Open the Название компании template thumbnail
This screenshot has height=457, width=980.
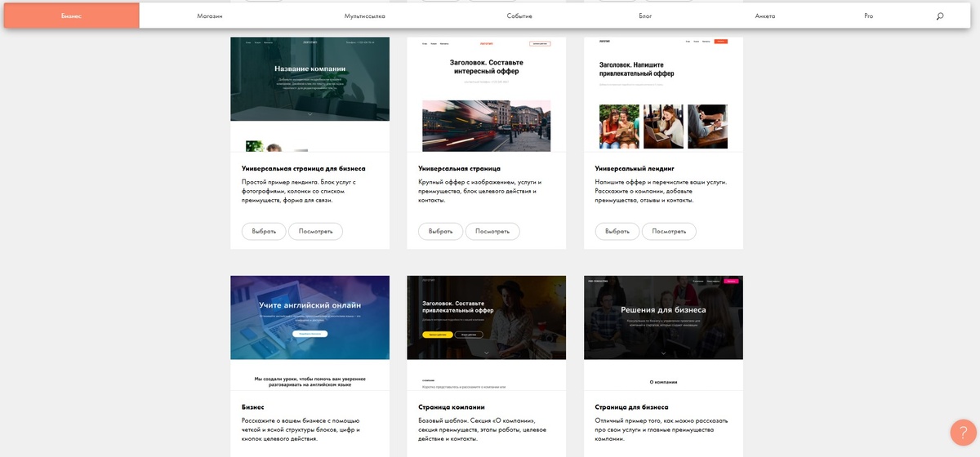coord(310,95)
